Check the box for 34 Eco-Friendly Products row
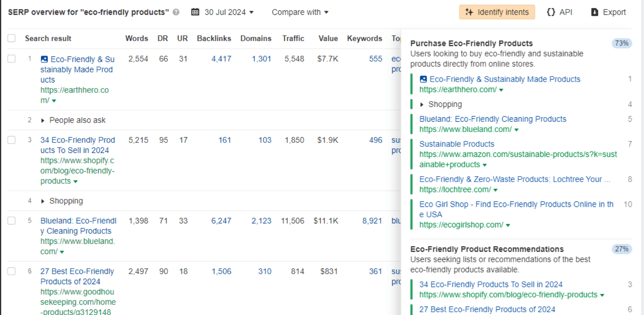 click(x=12, y=140)
